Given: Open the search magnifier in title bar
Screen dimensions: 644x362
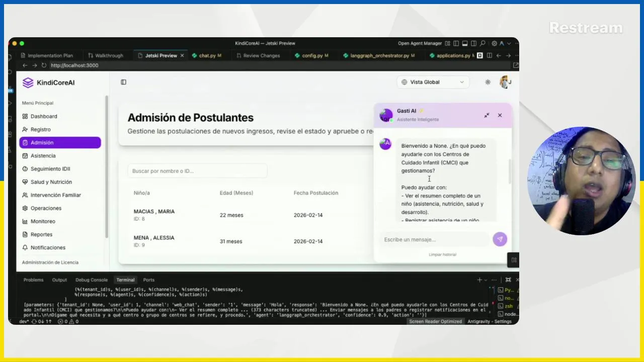Looking at the screenshot, I should pos(482,43).
